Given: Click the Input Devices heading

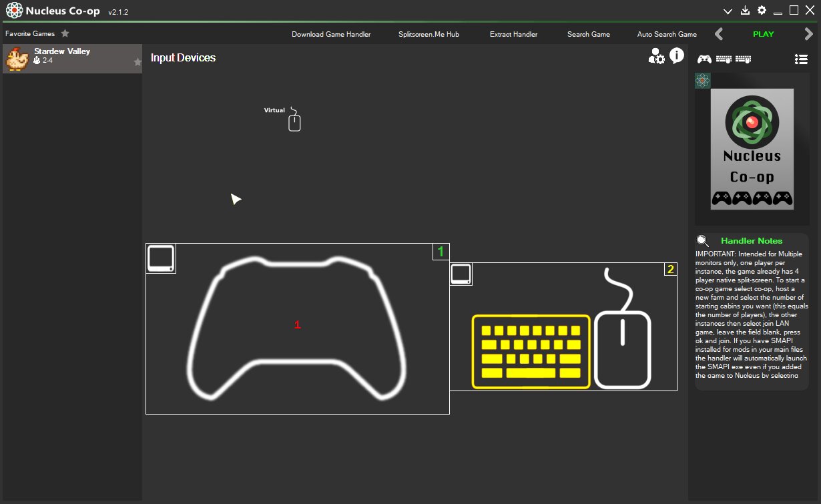Looking at the screenshot, I should pos(183,58).
